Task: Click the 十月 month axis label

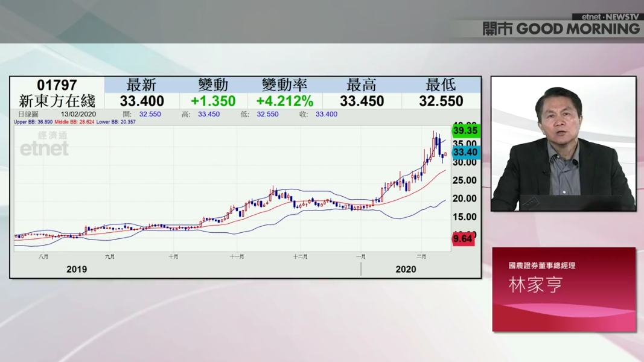Action: click(173, 256)
